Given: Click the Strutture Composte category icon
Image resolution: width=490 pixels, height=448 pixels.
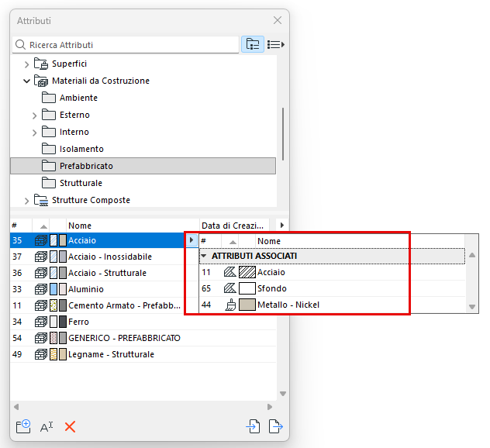Looking at the screenshot, I should pyautogui.click(x=41, y=200).
